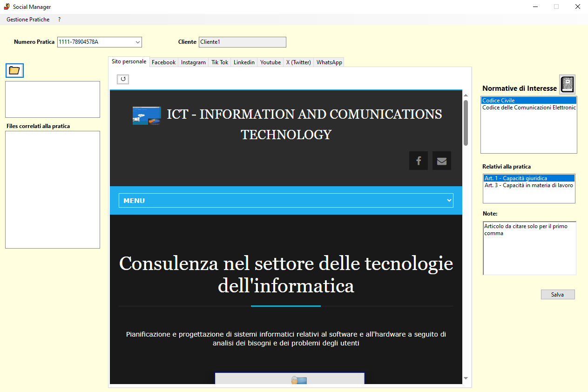Select Art. 3 - Capacità in materia di lavoro

point(529,185)
